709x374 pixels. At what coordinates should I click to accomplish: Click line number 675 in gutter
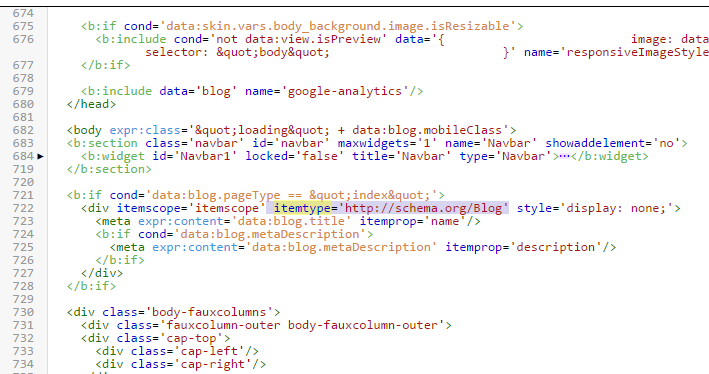point(23,26)
